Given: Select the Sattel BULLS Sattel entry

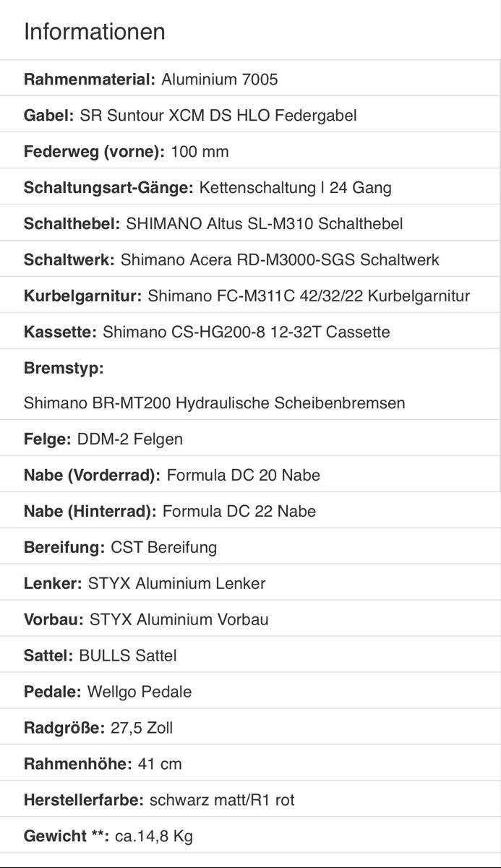Looking at the screenshot, I should pyautogui.click(x=250, y=656).
